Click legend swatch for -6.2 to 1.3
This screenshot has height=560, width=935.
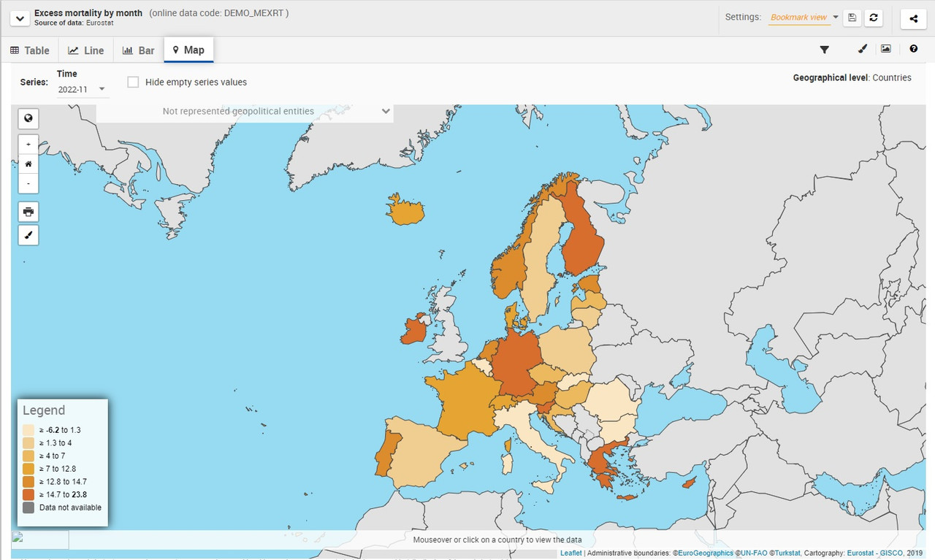click(x=28, y=430)
